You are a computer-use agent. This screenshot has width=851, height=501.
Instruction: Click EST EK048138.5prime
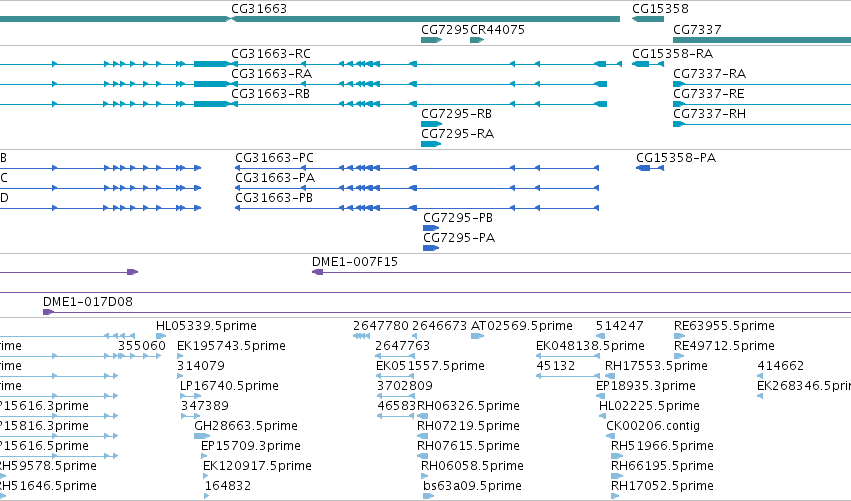(590, 346)
